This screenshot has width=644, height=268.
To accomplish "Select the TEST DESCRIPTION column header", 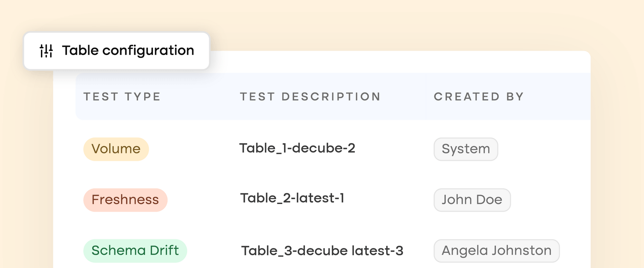I will pyautogui.click(x=310, y=97).
